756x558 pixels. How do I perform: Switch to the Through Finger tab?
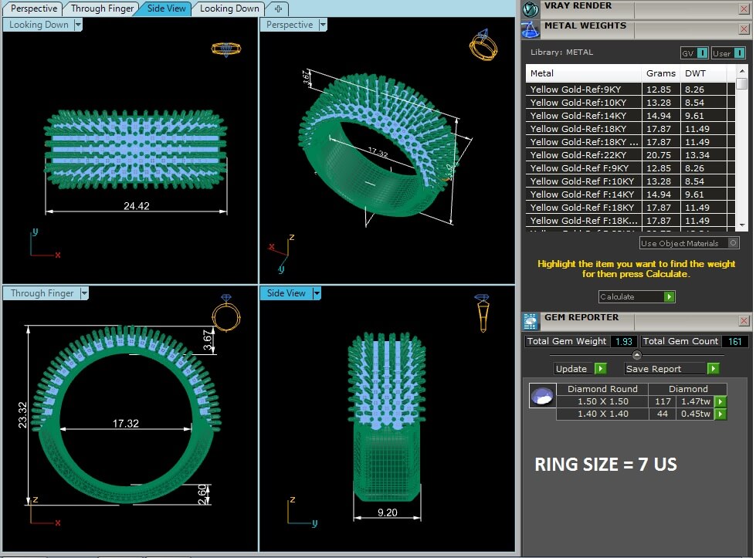[103, 8]
